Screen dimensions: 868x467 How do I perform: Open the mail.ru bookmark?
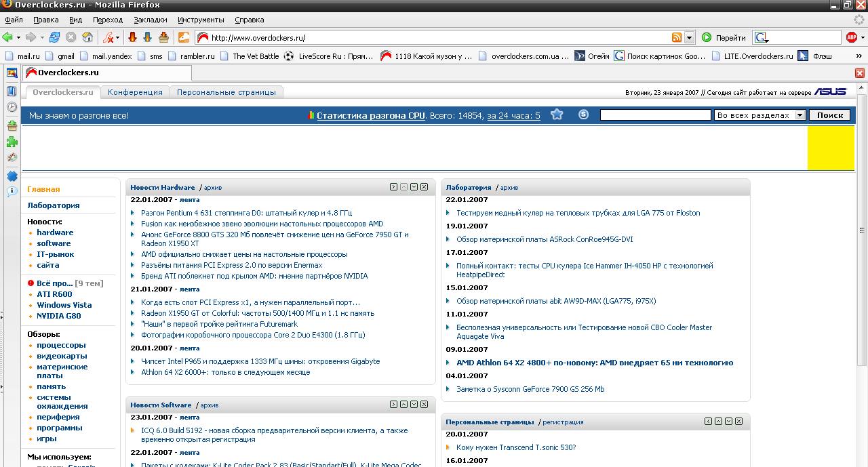coord(22,56)
